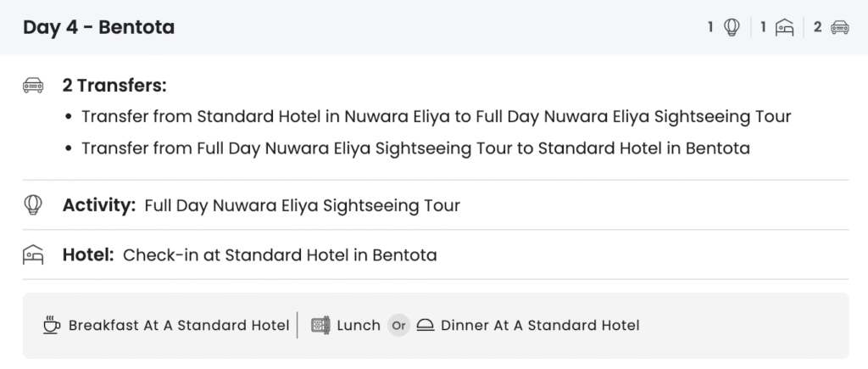Image resolution: width=868 pixels, height=369 pixels.
Task: Click the lunch meal icon
Action: [320, 325]
